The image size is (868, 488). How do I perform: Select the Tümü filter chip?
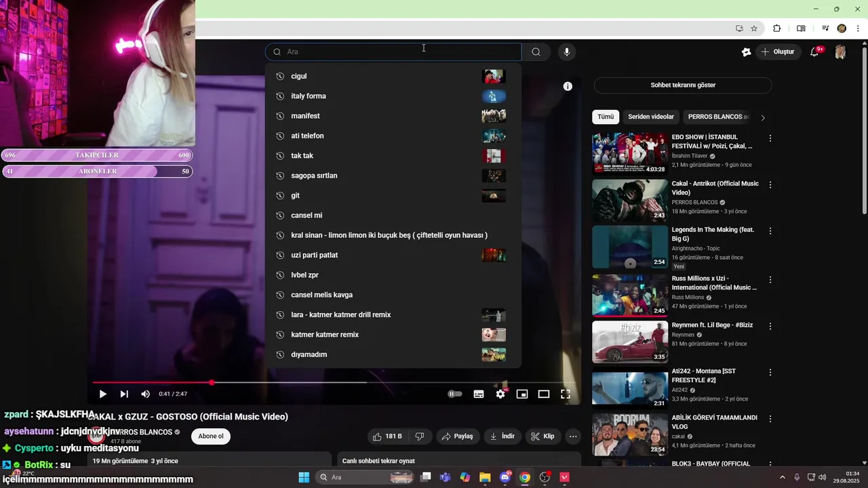click(x=606, y=117)
